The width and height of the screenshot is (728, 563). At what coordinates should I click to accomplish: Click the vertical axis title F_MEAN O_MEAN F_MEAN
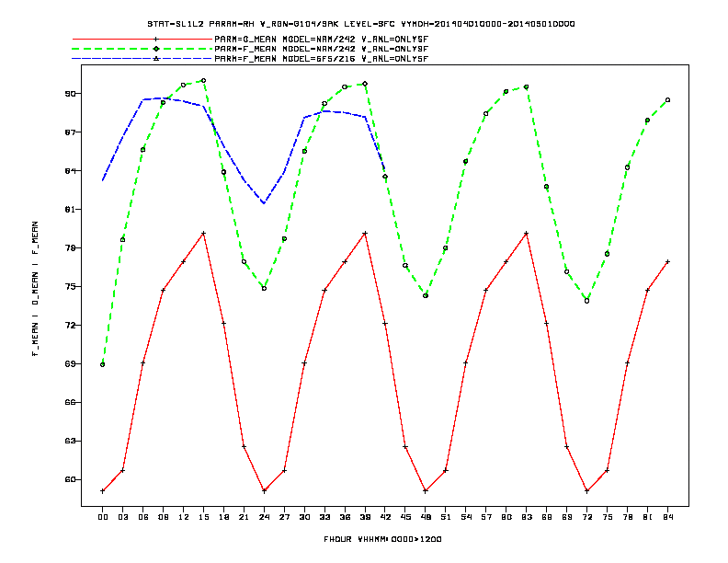pos(35,289)
